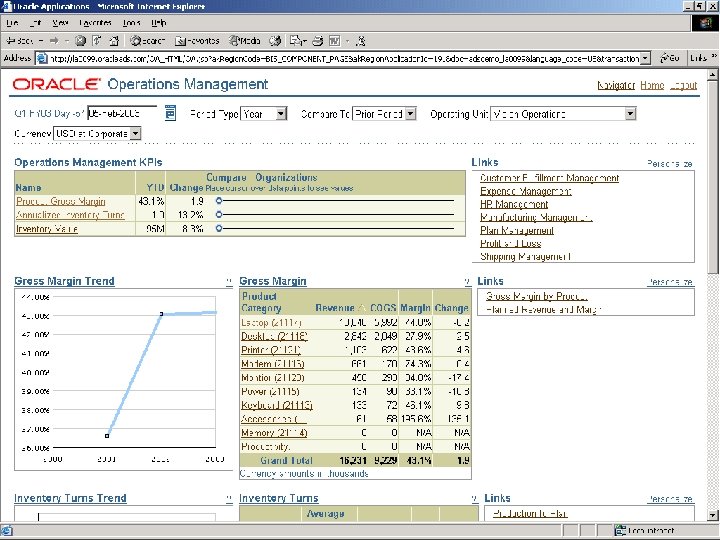The width and height of the screenshot is (720, 540).
Task: Open the Tools menu
Action: tap(131, 22)
